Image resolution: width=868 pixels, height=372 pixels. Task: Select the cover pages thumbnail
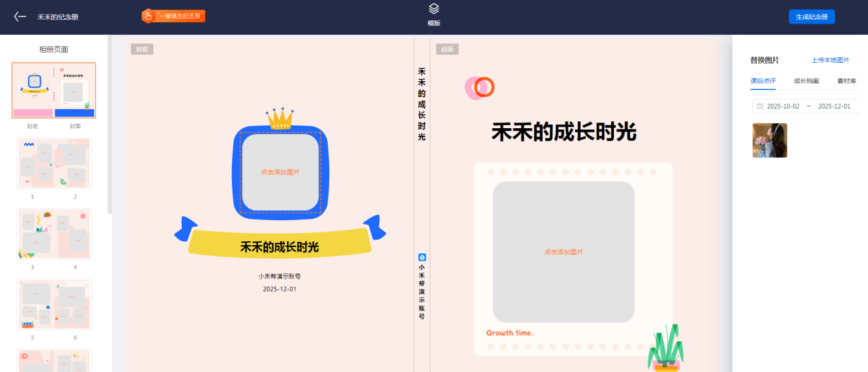pos(53,90)
